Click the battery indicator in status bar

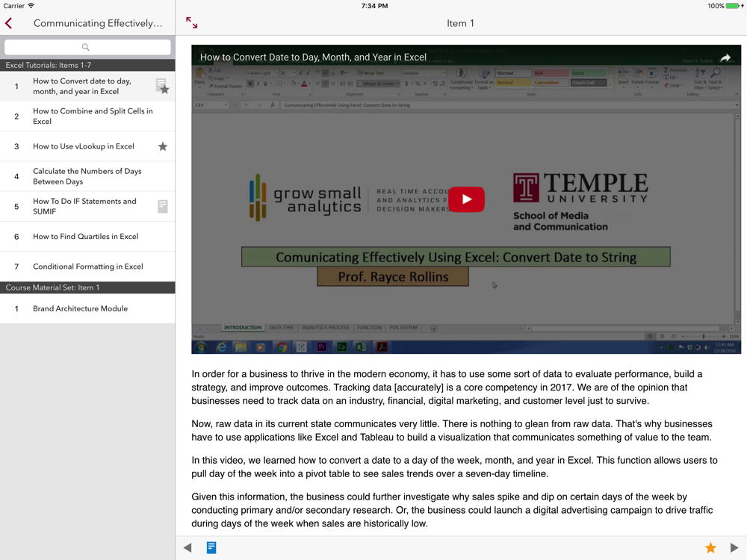(x=734, y=6)
